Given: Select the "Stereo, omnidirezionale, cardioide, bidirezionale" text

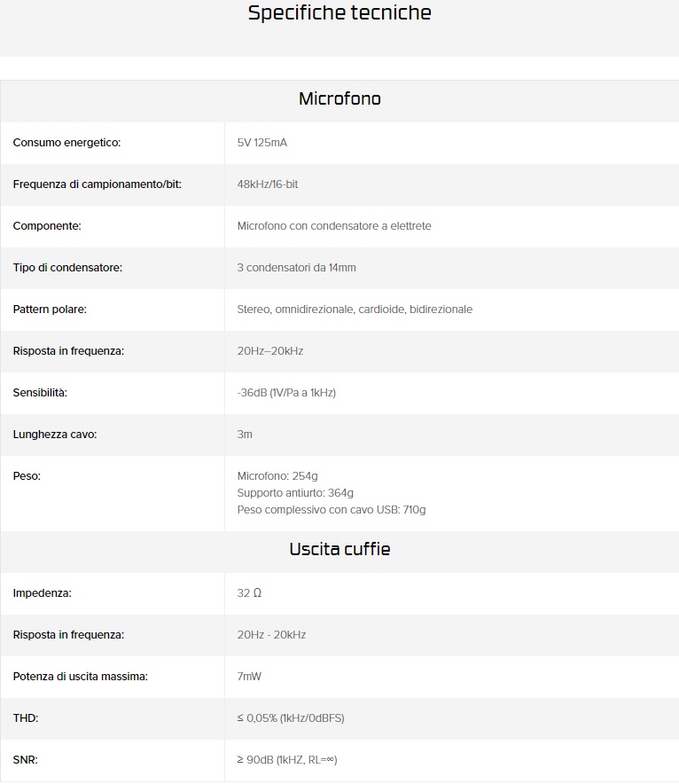Looking at the screenshot, I should (x=355, y=310).
